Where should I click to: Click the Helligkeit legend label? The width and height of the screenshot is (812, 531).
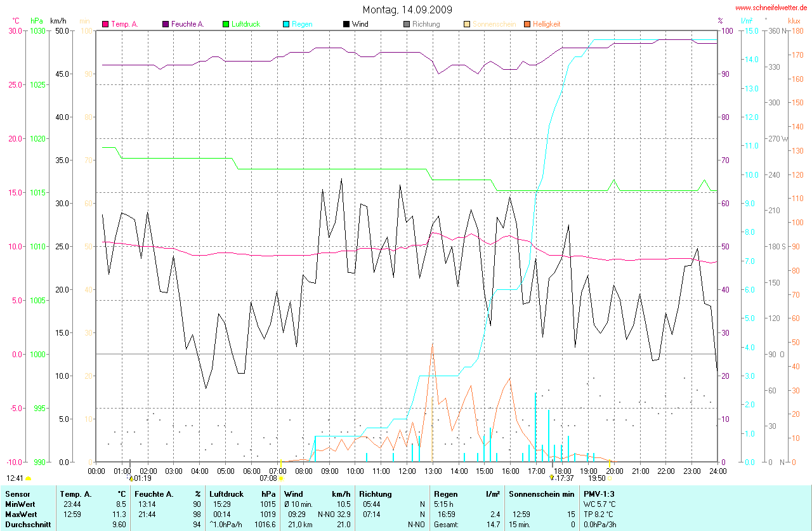[x=547, y=24]
